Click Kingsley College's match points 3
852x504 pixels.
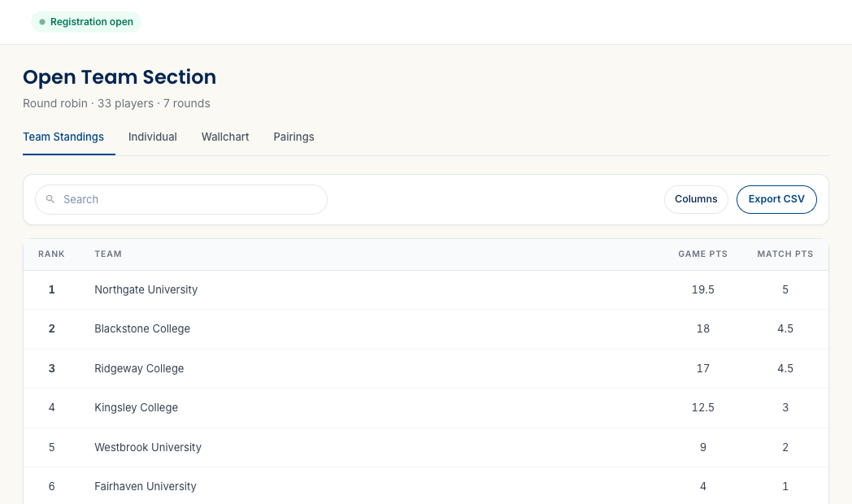point(785,407)
